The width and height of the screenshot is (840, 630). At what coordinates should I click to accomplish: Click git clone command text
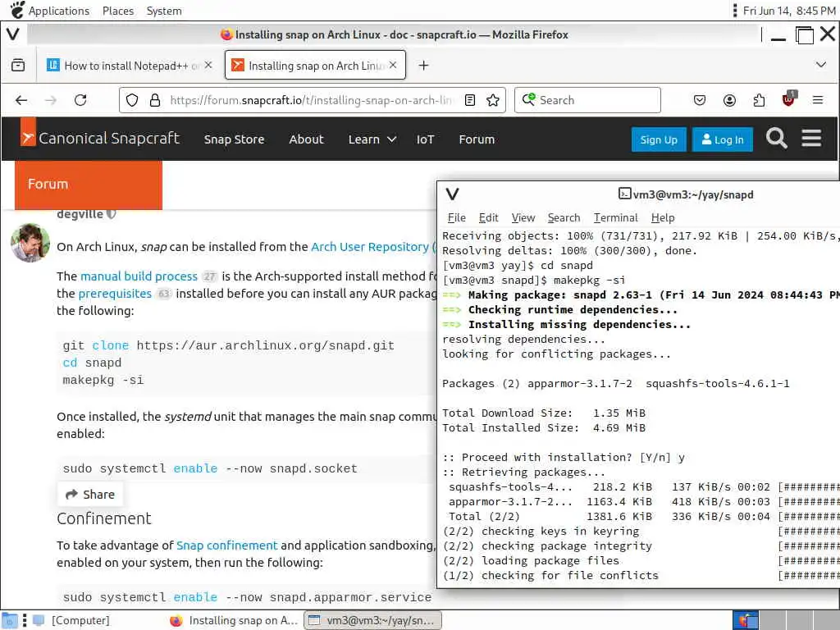coord(228,345)
